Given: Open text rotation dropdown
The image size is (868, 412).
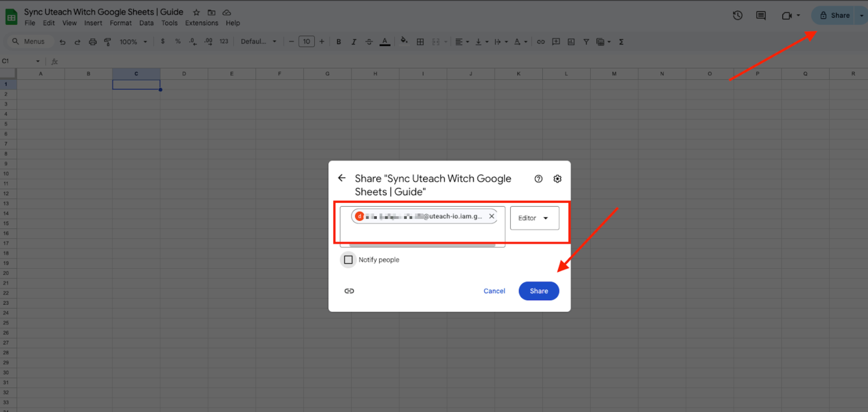Looking at the screenshot, I should tap(521, 42).
